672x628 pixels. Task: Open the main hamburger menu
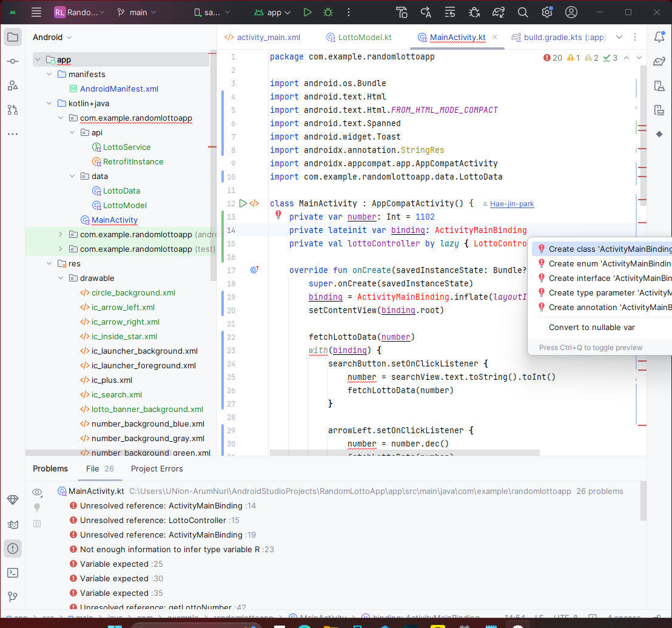click(36, 12)
